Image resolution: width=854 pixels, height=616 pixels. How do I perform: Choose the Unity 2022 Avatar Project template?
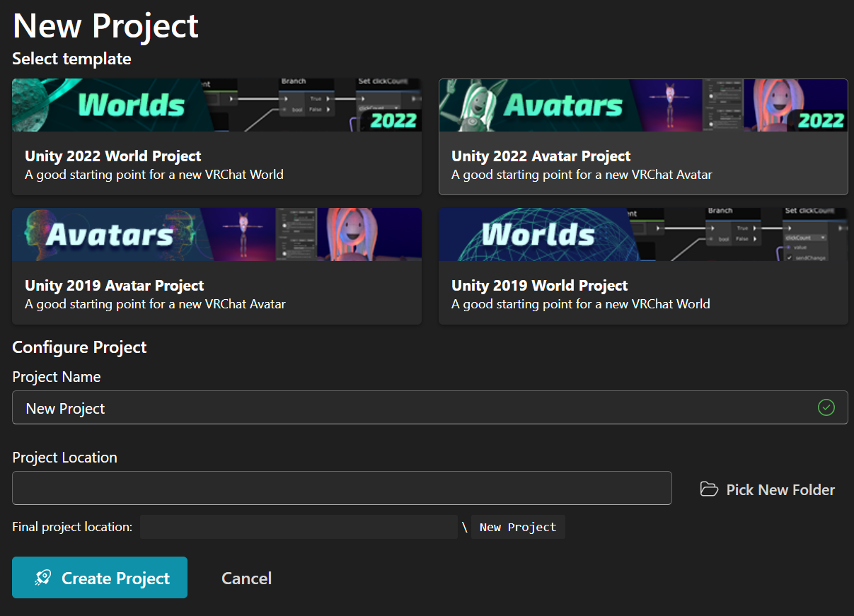click(643, 136)
